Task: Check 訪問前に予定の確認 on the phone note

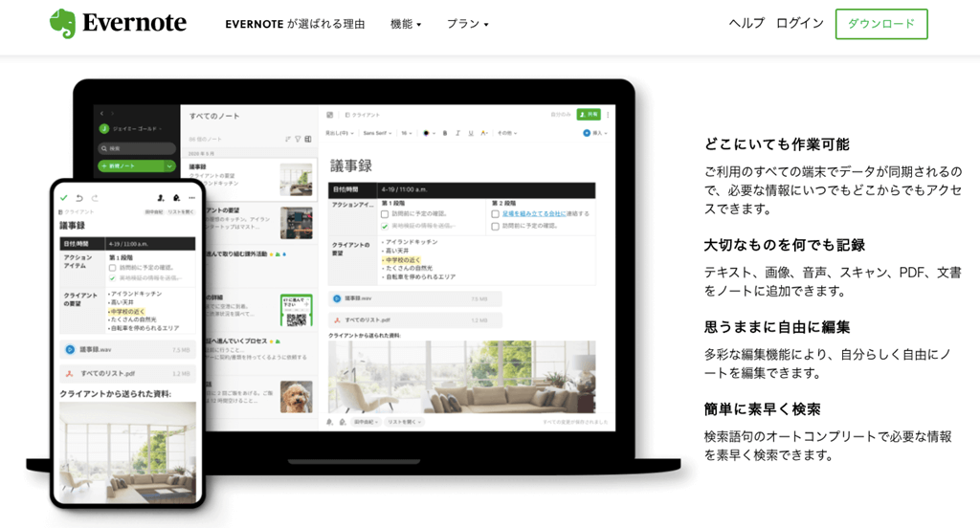Action: pos(113,268)
